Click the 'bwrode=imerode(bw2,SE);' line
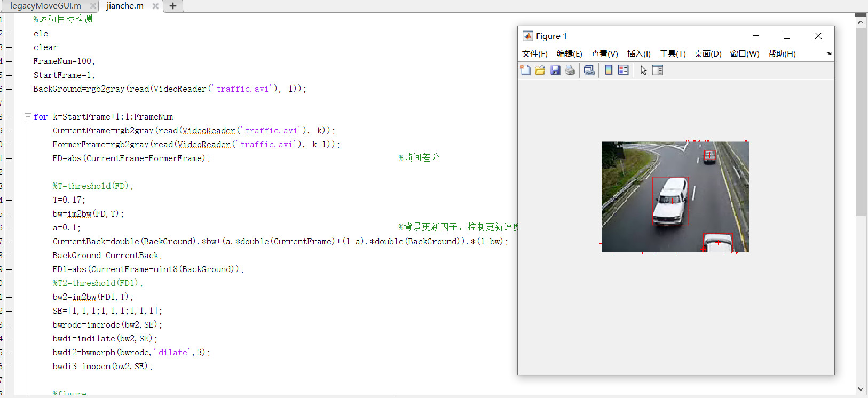The width and height of the screenshot is (868, 398). [107, 325]
